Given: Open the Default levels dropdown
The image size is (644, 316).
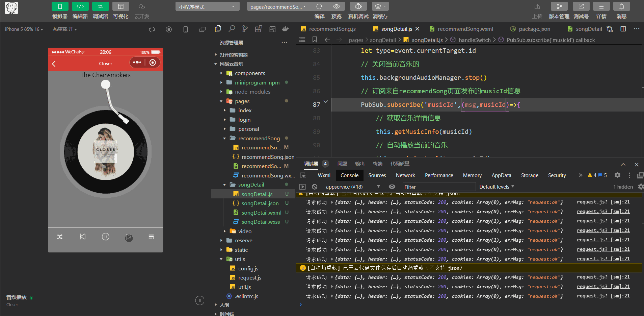Looking at the screenshot, I should tap(497, 187).
